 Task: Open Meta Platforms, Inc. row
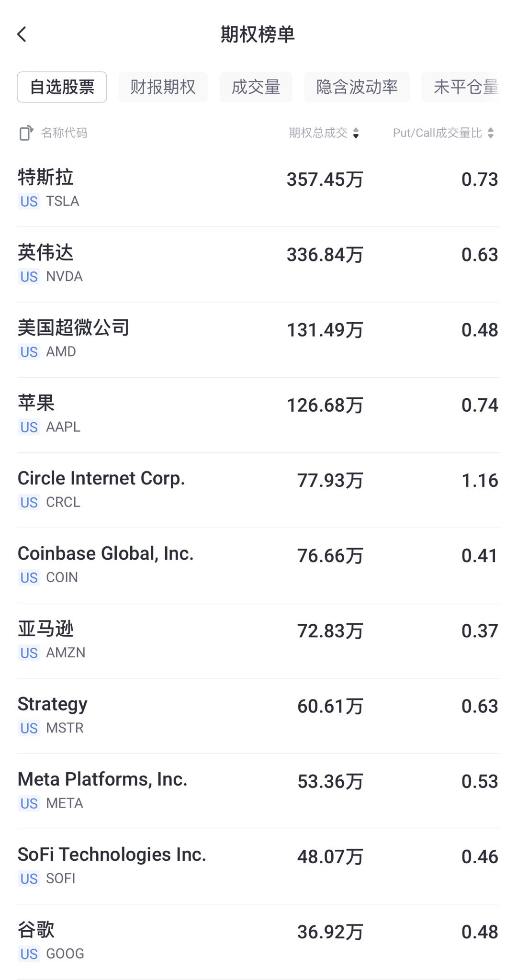click(258, 790)
